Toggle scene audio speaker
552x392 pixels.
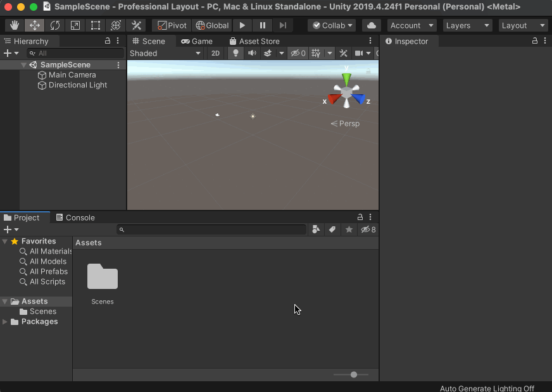click(x=252, y=53)
